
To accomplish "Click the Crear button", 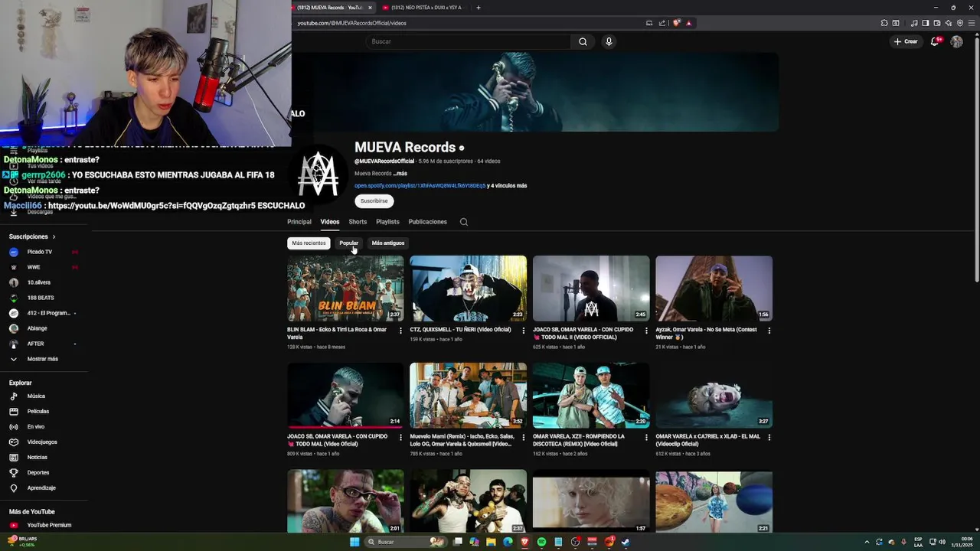I will (x=905, y=41).
